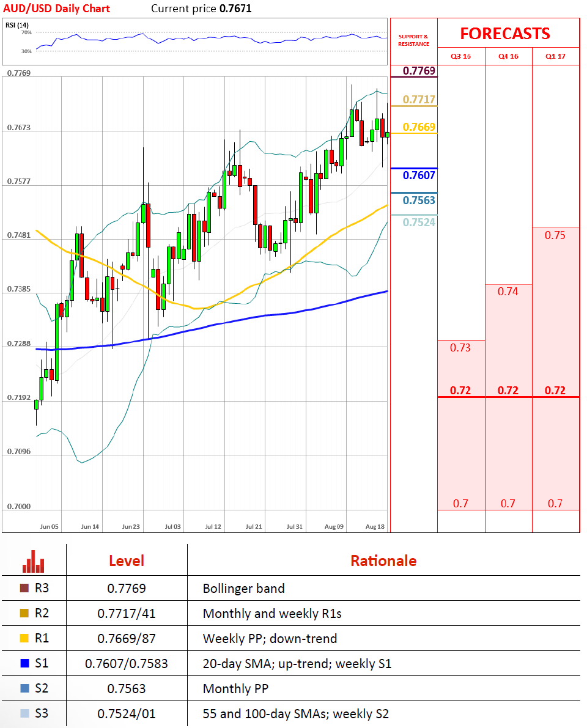Select the Q4 16 forecast column header
The width and height of the screenshot is (587, 728).
(508, 56)
